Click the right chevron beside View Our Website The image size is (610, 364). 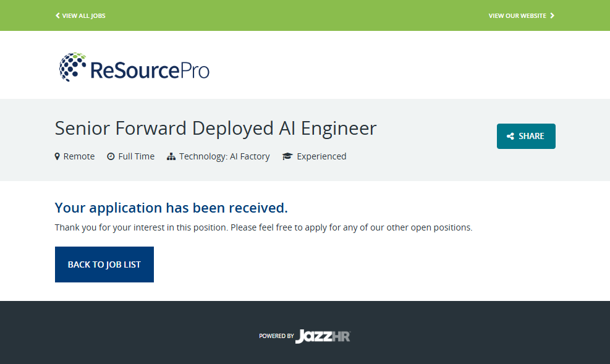(x=553, y=15)
